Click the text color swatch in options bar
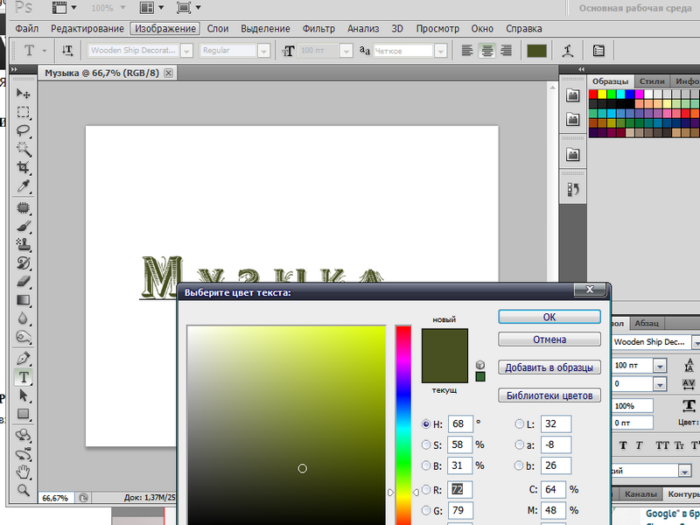Screen dimensions: 700x525 coord(537,50)
